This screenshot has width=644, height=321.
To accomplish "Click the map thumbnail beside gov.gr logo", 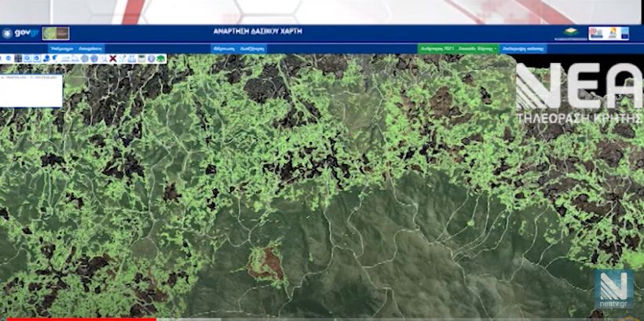I will [x=56, y=34].
